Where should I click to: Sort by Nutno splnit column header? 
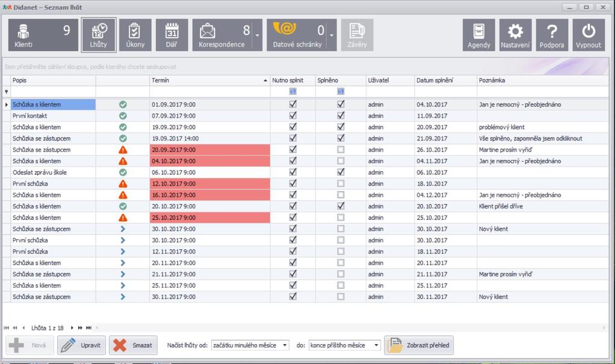point(292,80)
